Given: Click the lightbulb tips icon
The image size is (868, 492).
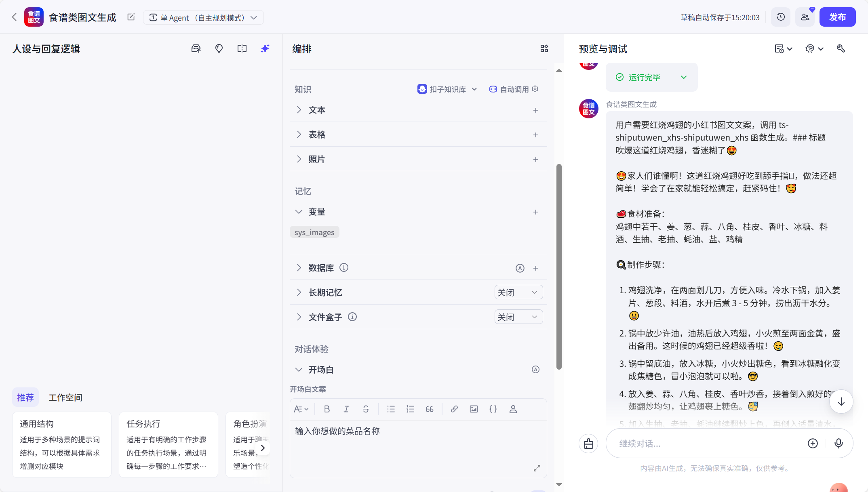Looking at the screenshot, I should (x=219, y=48).
